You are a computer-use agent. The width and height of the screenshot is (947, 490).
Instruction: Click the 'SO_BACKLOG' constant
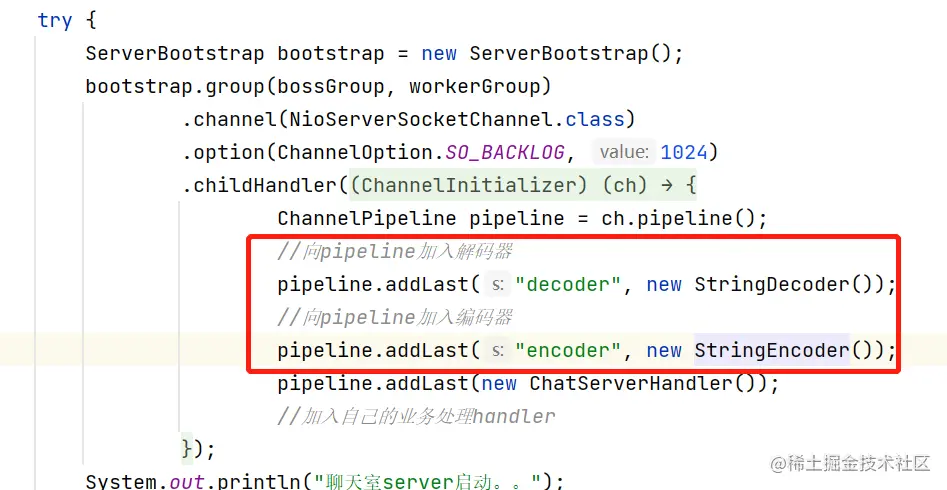505,153
